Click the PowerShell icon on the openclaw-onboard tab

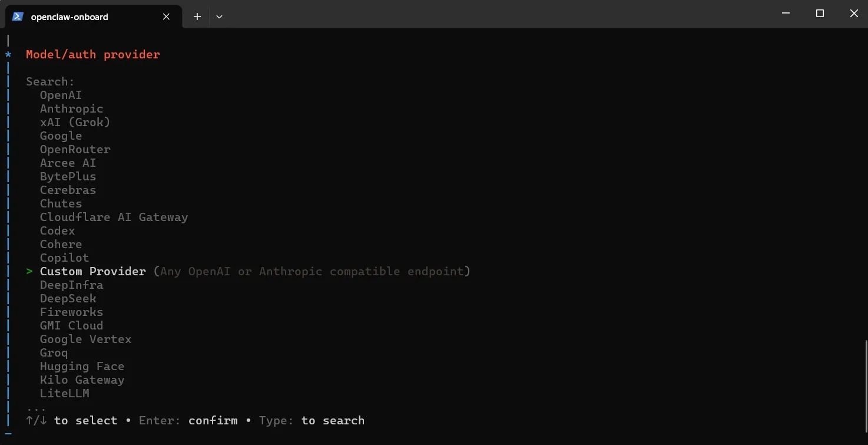click(18, 17)
